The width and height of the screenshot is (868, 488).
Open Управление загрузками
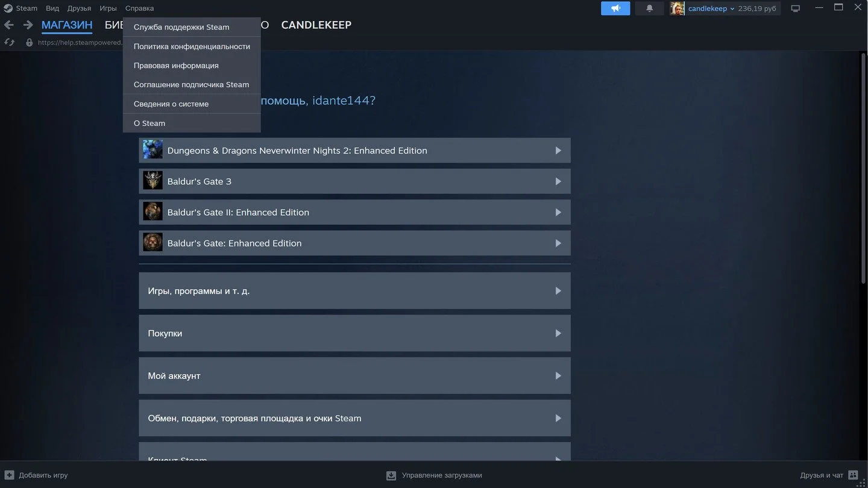point(434,475)
